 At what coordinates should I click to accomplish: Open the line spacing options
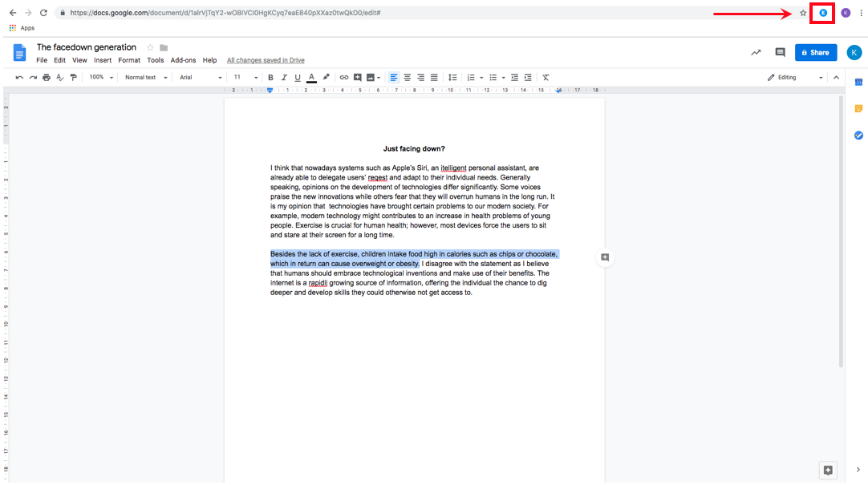(x=452, y=78)
